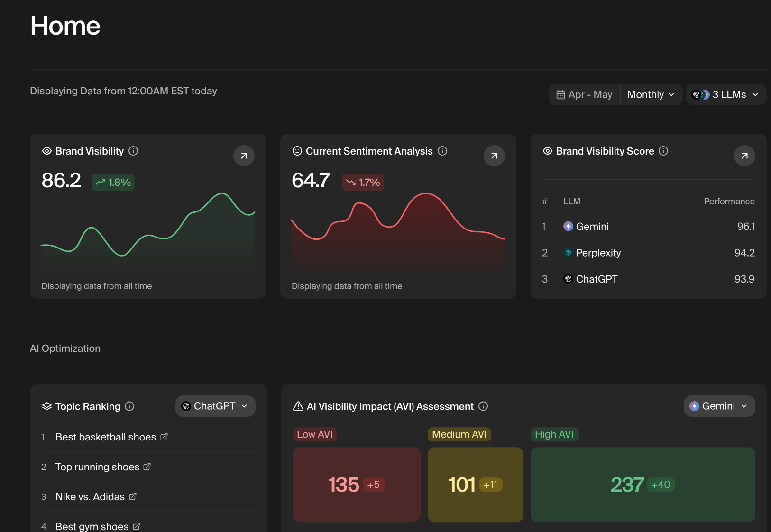The width and height of the screenshot is (771, 532).
Task: Open Gemini dropdown in AVI Assessment
Action: 719,406
